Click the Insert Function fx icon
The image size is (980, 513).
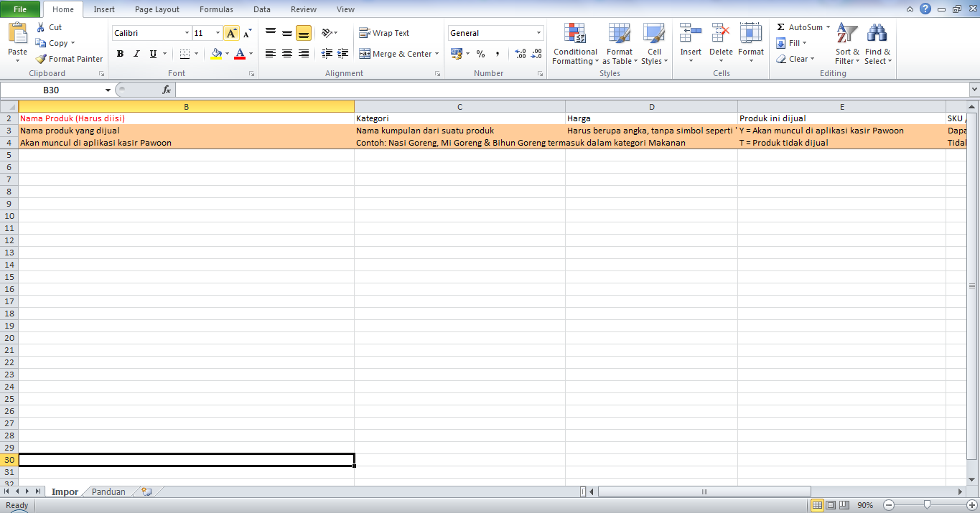pyautogui.click(x=167, y=90)
